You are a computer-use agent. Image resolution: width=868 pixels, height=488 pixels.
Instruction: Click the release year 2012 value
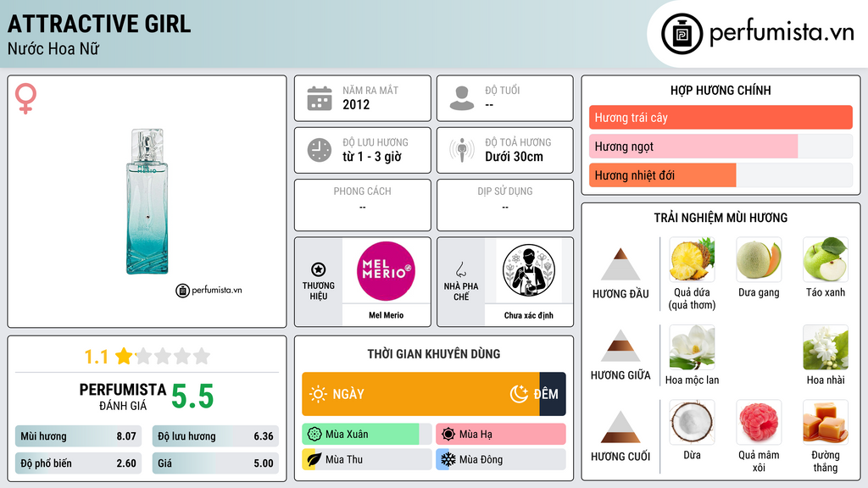[356, 104]
